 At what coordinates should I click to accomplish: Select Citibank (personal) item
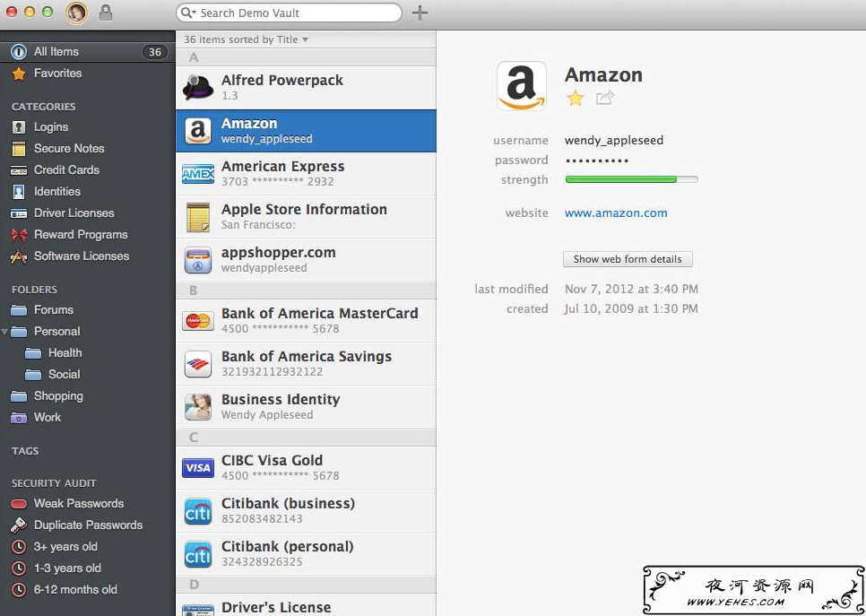(x=306, y=553)
